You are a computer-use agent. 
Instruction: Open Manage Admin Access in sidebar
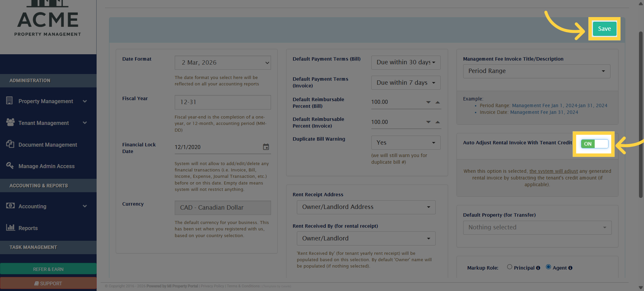click(x=48, y=166)
